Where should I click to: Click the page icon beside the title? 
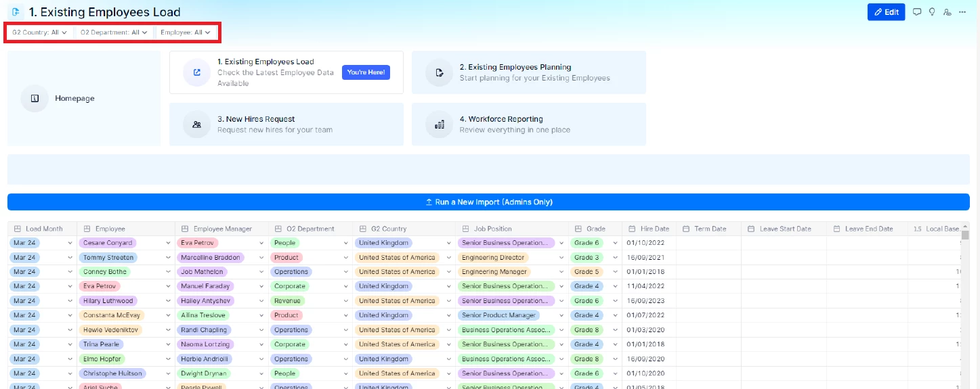coord(16,12)
